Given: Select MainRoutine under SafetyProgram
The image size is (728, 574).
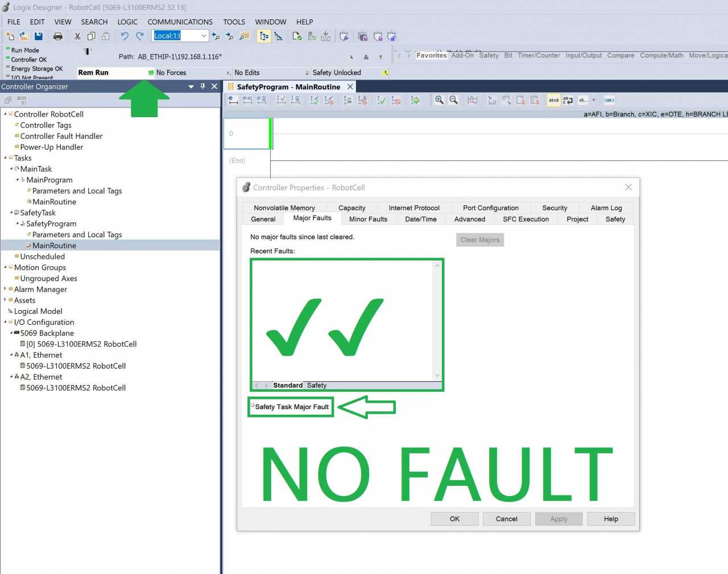Looking at the screenshot, I should click(54, 246).
